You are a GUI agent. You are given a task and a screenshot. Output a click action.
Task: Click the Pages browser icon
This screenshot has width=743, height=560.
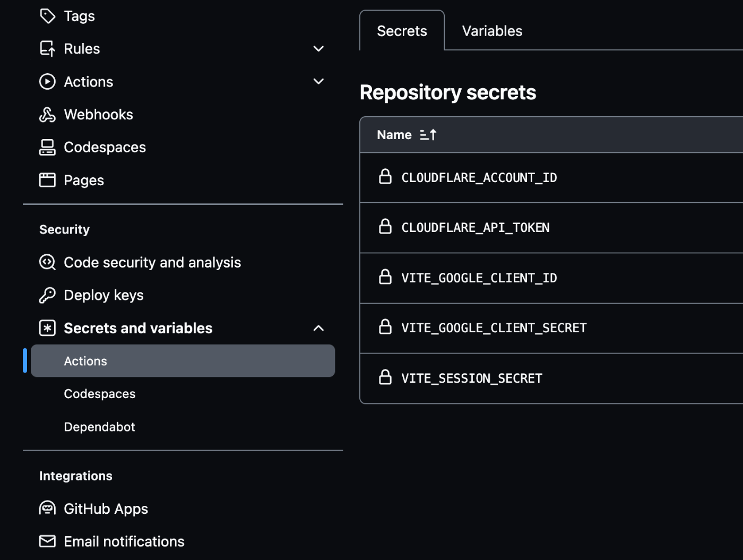47,180
